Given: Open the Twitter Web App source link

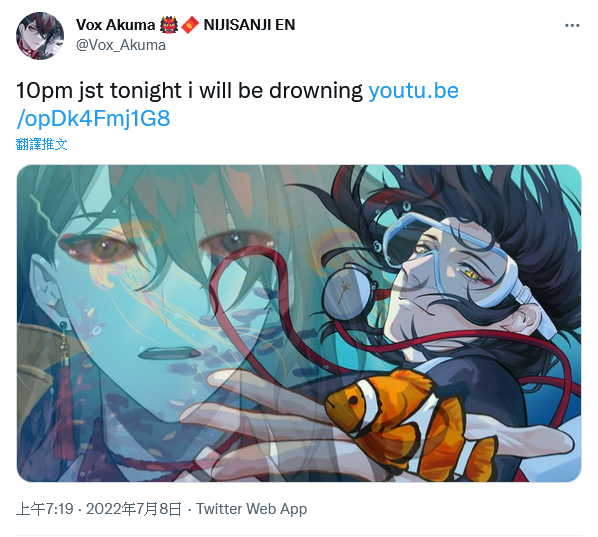Looking at the screenshot, I should 251,509.
